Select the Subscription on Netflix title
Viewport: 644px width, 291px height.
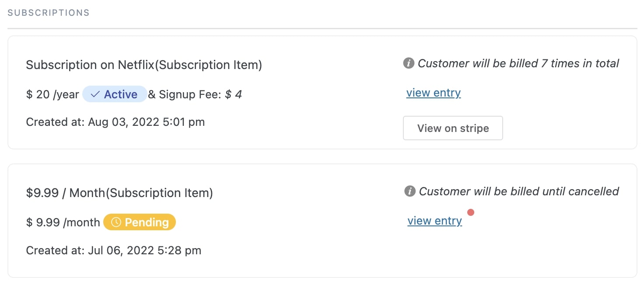tap(144, 65)
